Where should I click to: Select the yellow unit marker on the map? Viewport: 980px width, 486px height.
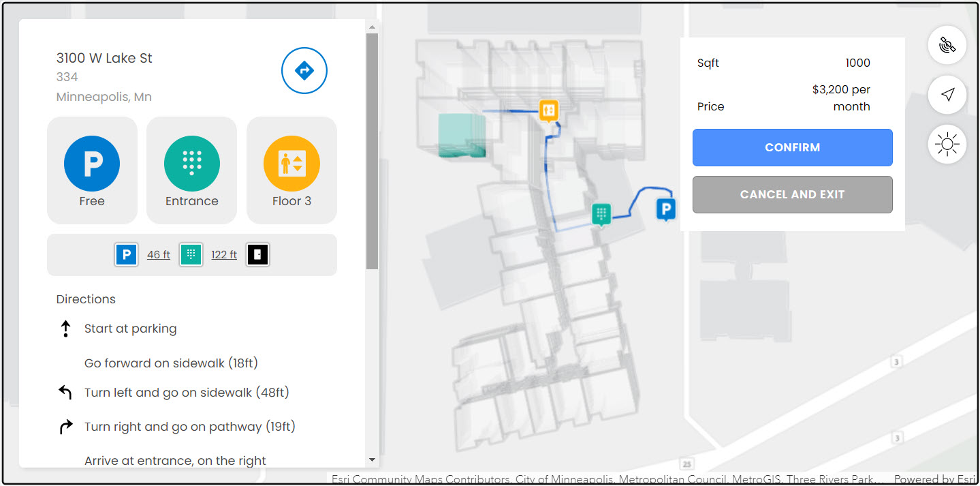(x=548, y=110)
